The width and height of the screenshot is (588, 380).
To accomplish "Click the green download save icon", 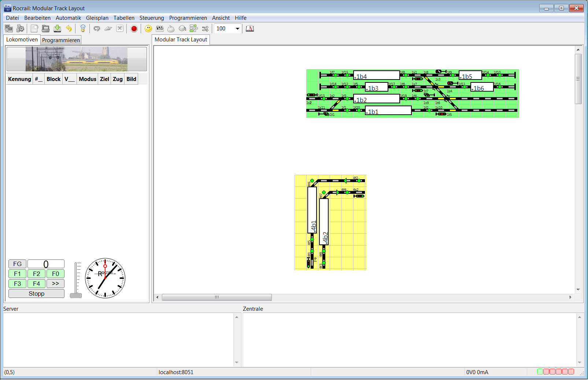I will 57,29.
